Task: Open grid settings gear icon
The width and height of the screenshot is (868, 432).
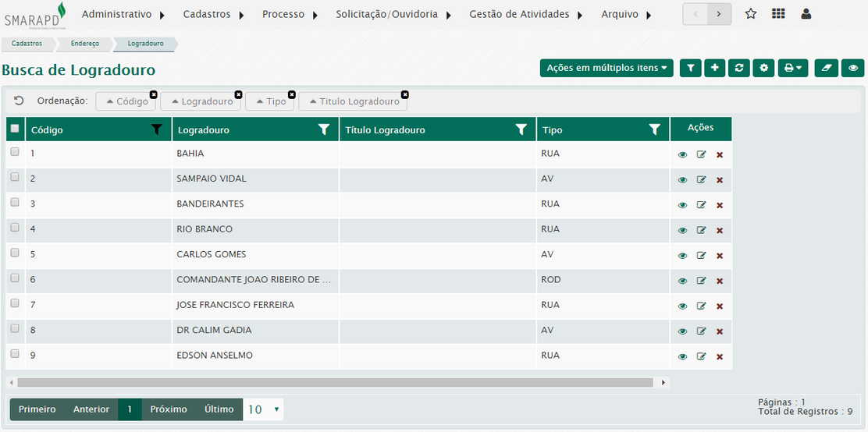Action: tap(763, 69)
